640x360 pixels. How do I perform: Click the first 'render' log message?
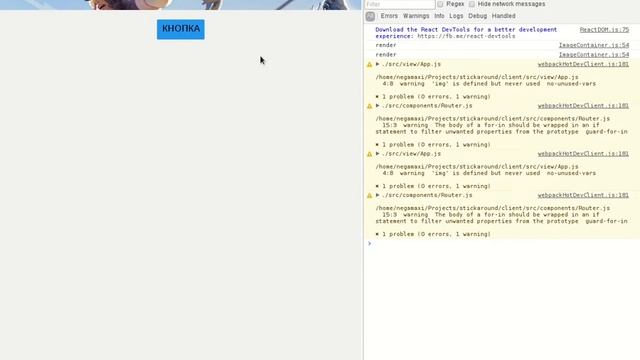click(x=386, y=45)
